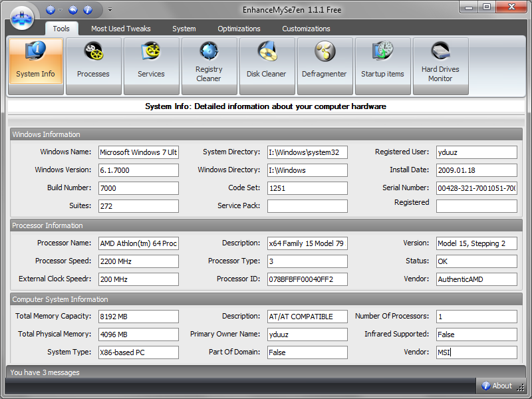View Startup items

(382, 65)
